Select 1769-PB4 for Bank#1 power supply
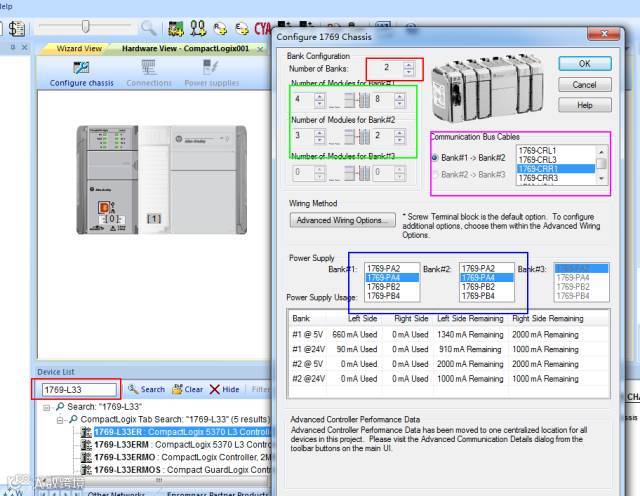640x496 pixels. click(392, 296)
